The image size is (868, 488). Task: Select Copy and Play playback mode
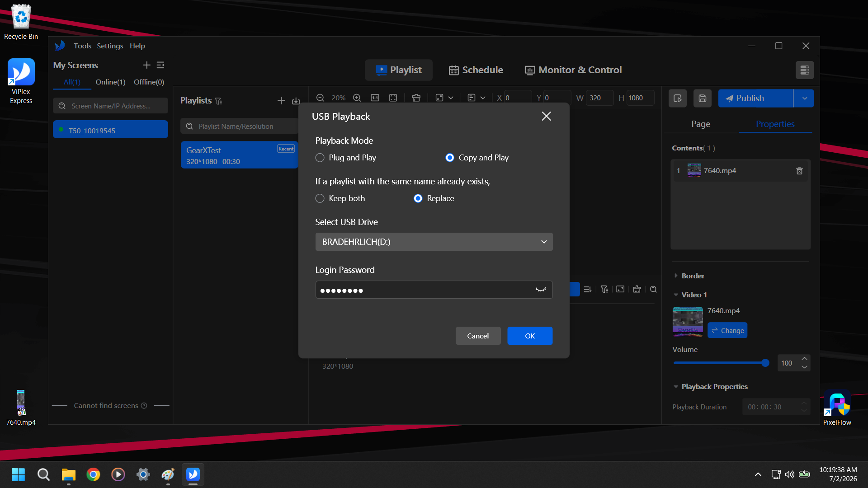pyautogui.click(x=449, y=158)
